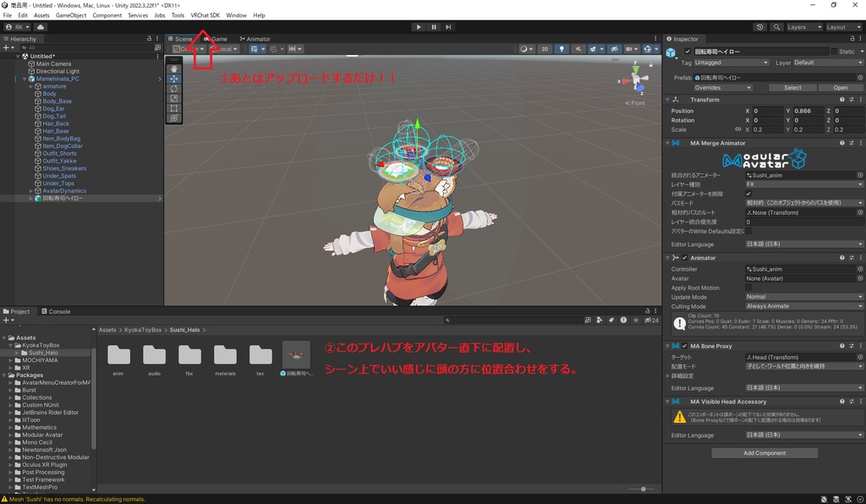Toggle 付属アニメーターを削除 checkbox
The height and width of the screenshot is (504, 866).
748,194
